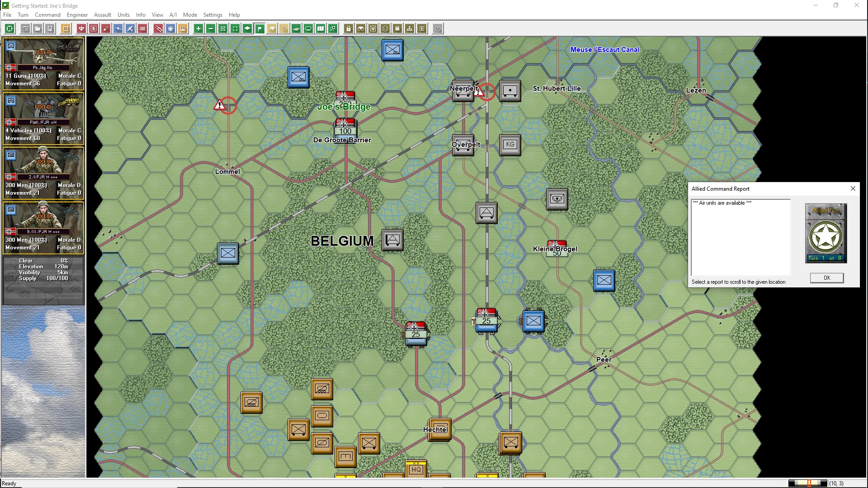The image size is (868, 488).
Task: Click the Joe's Bridge map label
Action: coord(344,107)
